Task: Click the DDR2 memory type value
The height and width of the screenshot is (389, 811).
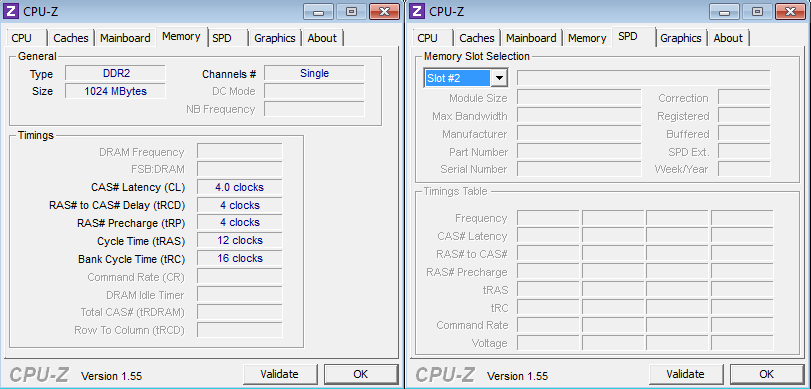Action: 115,73
